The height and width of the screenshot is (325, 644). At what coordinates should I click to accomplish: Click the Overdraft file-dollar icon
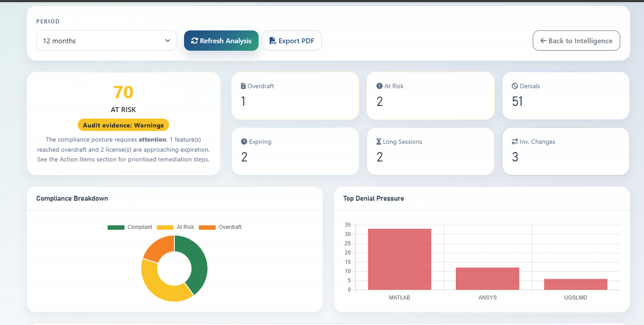243,86
